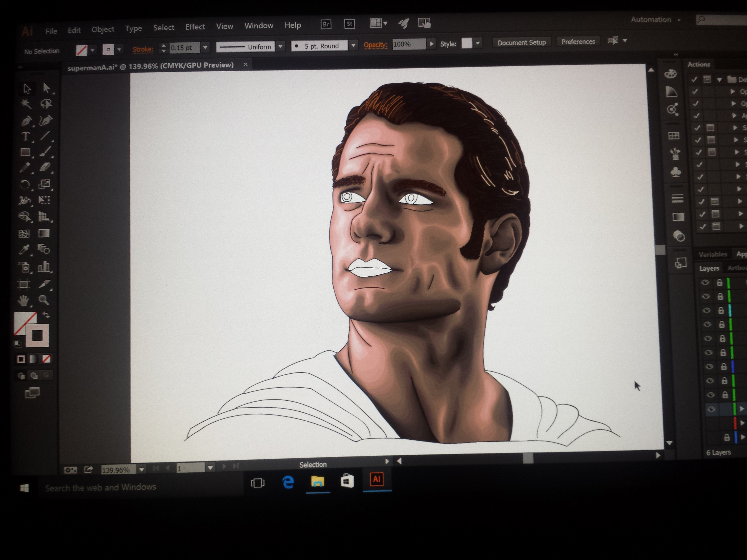This screenshot has width=747, height=560.
Task: Select the Eyedropper tool
Action: [24, 250]
